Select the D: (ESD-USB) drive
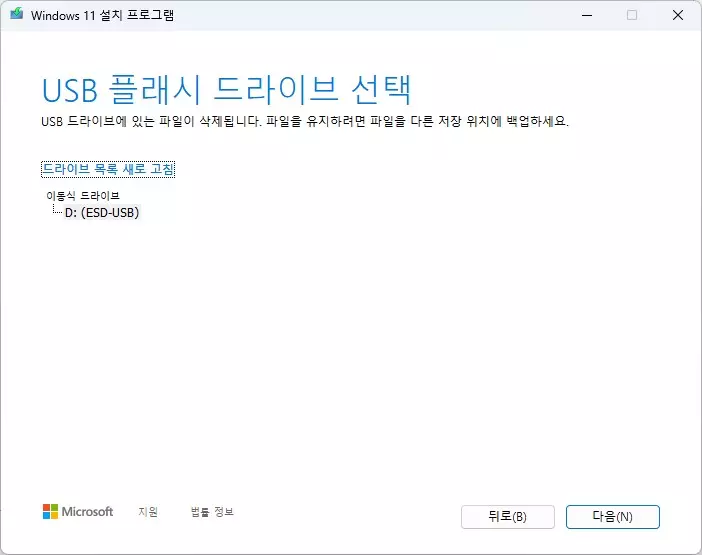This screenshot has height=555, width=702. point(102,212)
